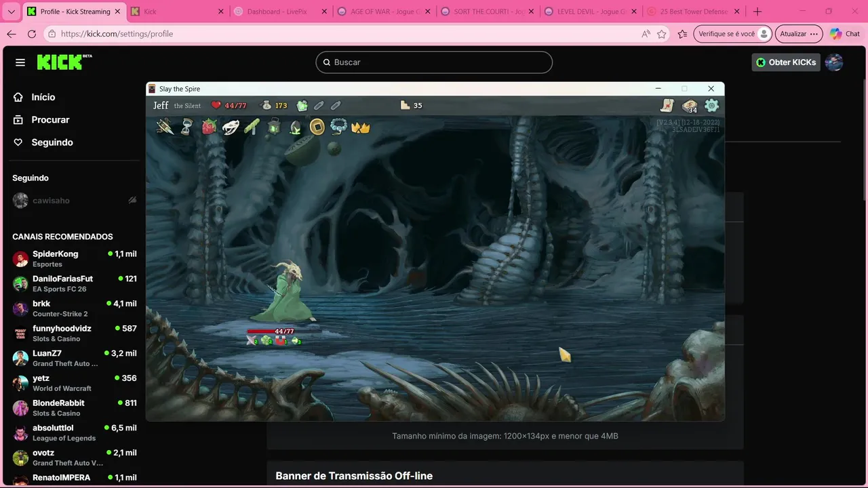Open Copilot Chat in the browser
This screenshot has width=868, height=488.
(844, 34)
